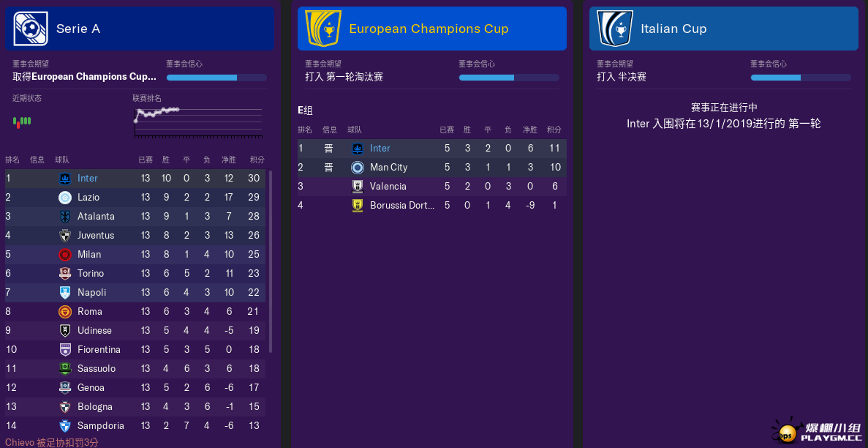Open the European Champions Cup header
This screenshot has height=448, width=868.
(x=431, y=29)
